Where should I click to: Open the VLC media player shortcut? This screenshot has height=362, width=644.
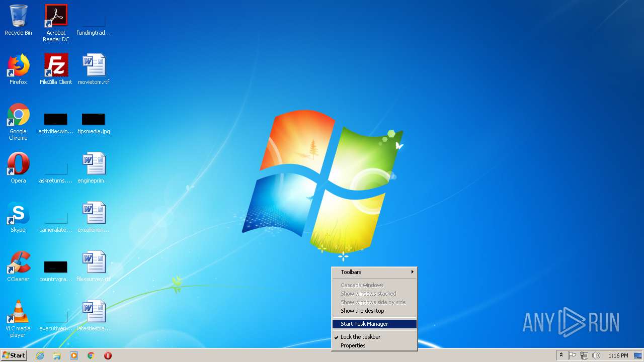click(x=18, y=319)
